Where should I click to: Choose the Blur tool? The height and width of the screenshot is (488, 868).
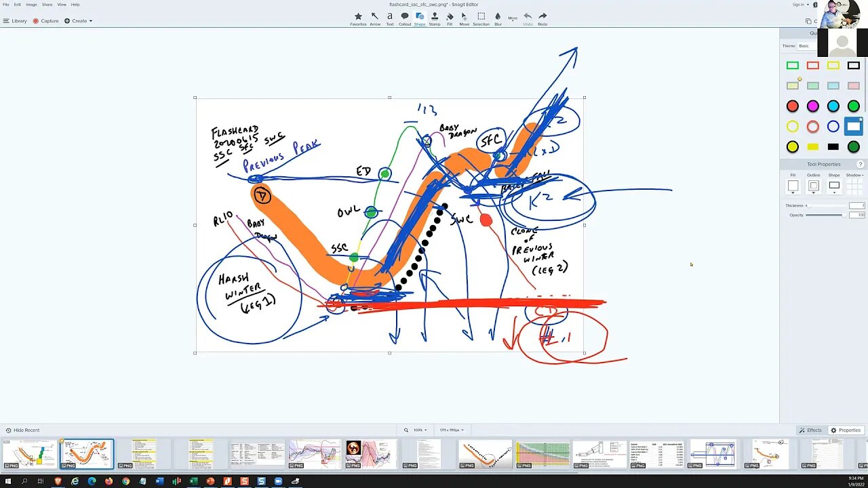tap(498, 18)
